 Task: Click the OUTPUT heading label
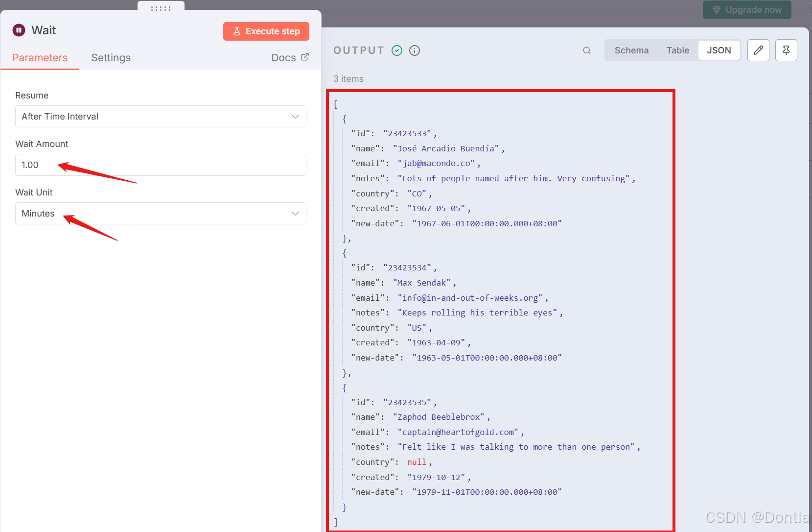coord(359,50)
